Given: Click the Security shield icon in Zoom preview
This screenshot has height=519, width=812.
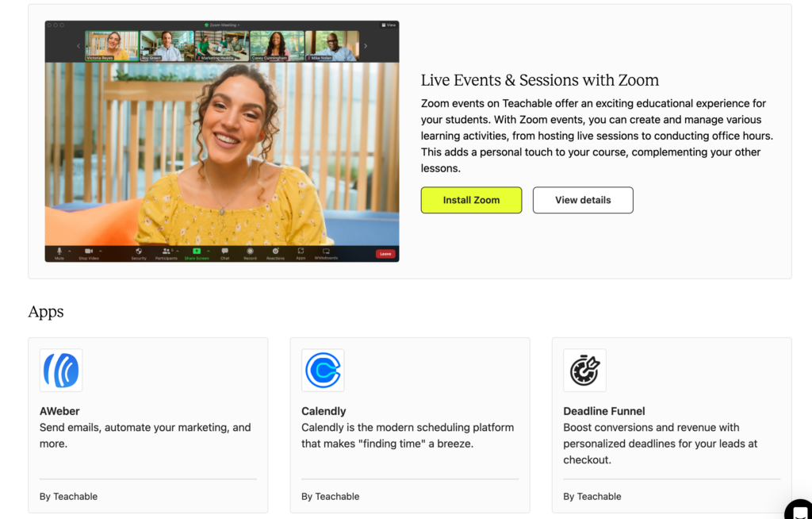Looking at the screenshot, I should [x=139, y=251].
